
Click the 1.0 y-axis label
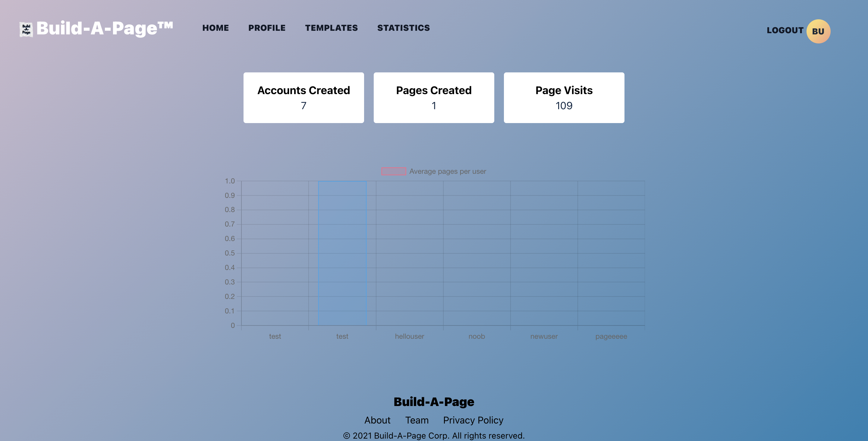(230, 181)
